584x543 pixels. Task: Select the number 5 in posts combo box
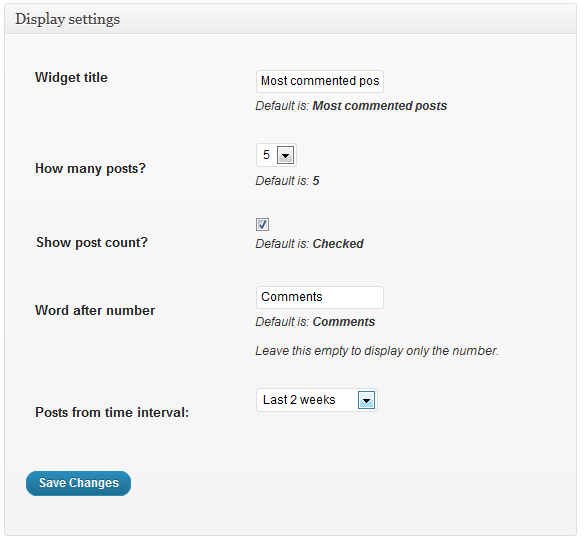(276, 155)
